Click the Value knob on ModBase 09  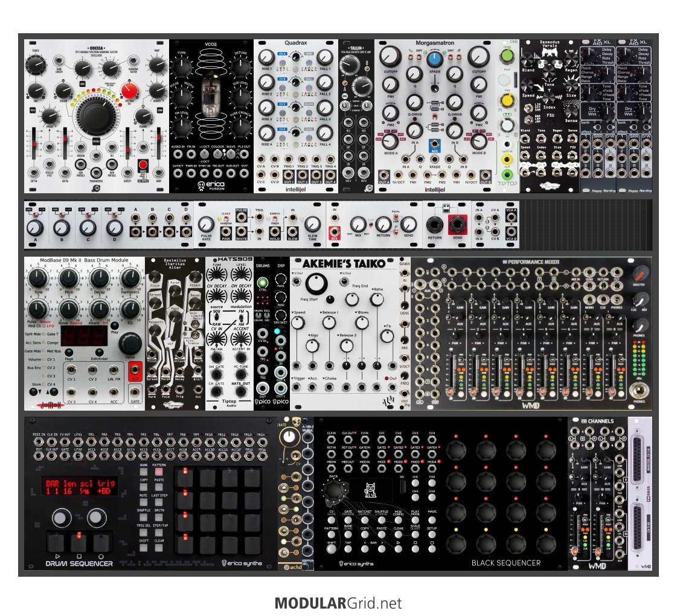point(130,343)
